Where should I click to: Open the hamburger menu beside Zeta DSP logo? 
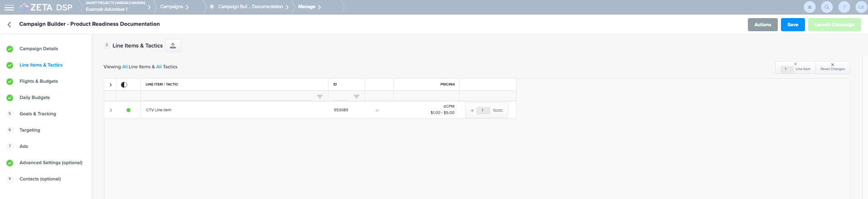pyautogui.click(x=9, y=8)
